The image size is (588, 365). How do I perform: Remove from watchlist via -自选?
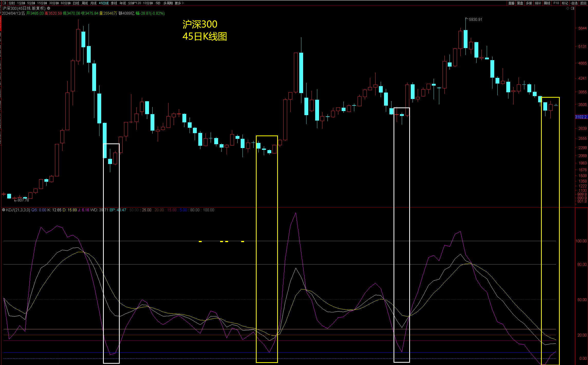[574, 3]
